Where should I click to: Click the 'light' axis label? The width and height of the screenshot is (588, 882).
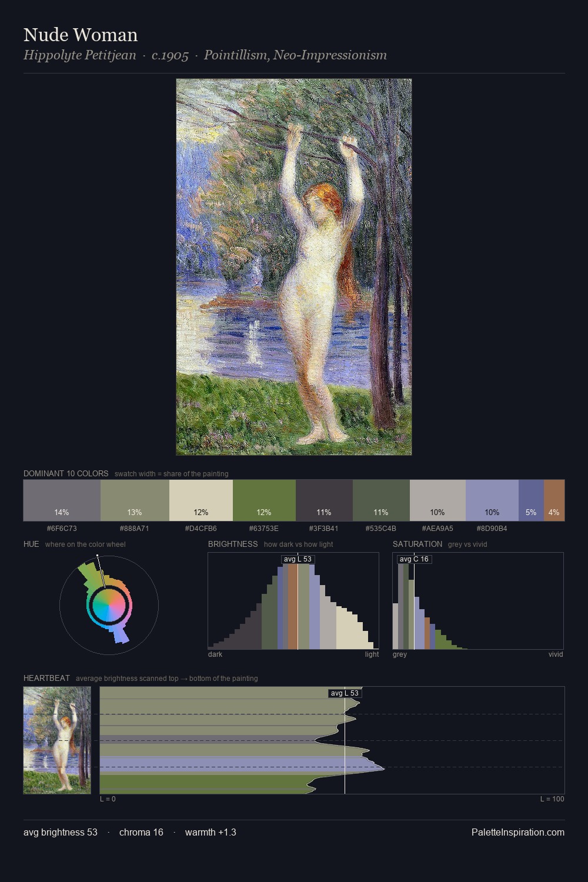tap(372, 654)
